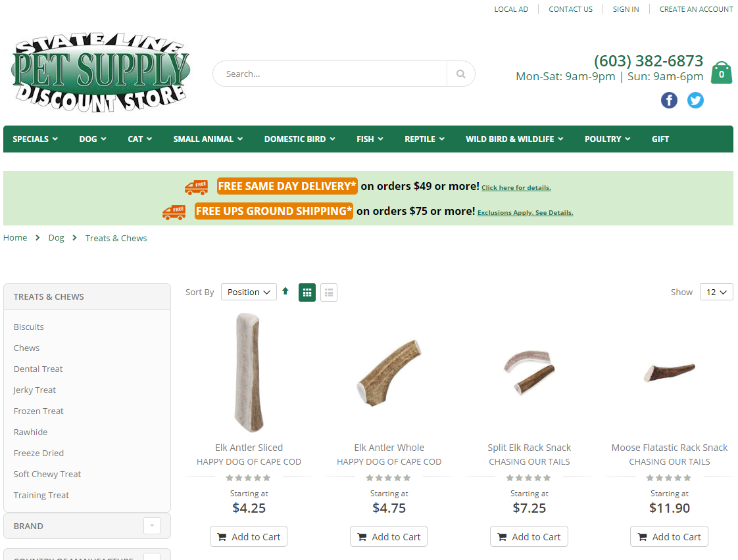Click State Line Pet Supply logo
Screen dimensions: 738x560
(101, 72)
